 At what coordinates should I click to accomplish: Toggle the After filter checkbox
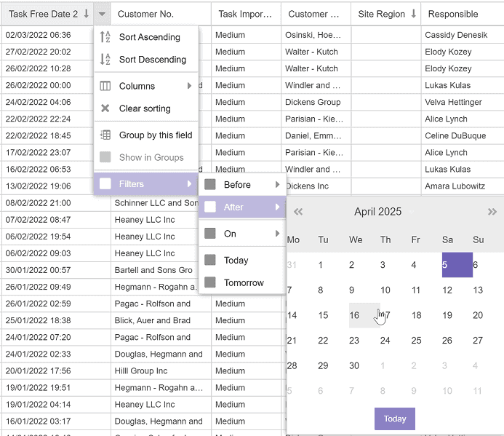(x=210, y=207)
